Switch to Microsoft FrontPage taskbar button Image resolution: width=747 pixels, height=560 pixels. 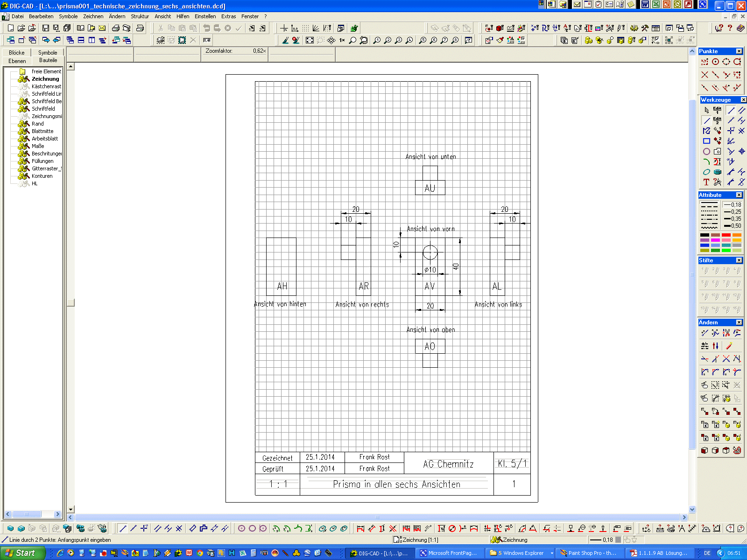449,553
